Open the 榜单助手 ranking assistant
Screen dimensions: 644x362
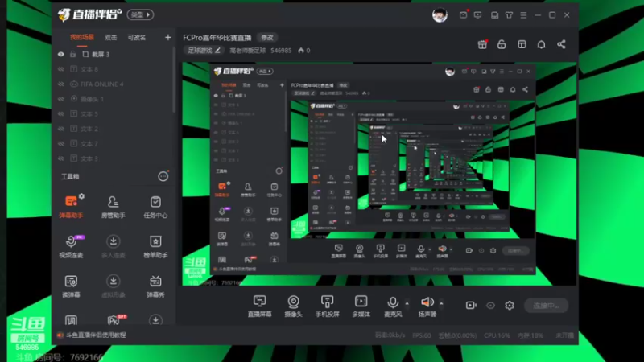pos(155,246)
